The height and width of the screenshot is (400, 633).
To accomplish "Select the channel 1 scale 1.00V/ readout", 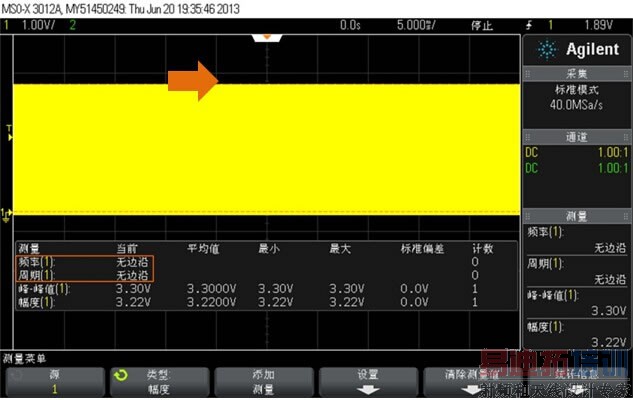I will pos(38,25).
